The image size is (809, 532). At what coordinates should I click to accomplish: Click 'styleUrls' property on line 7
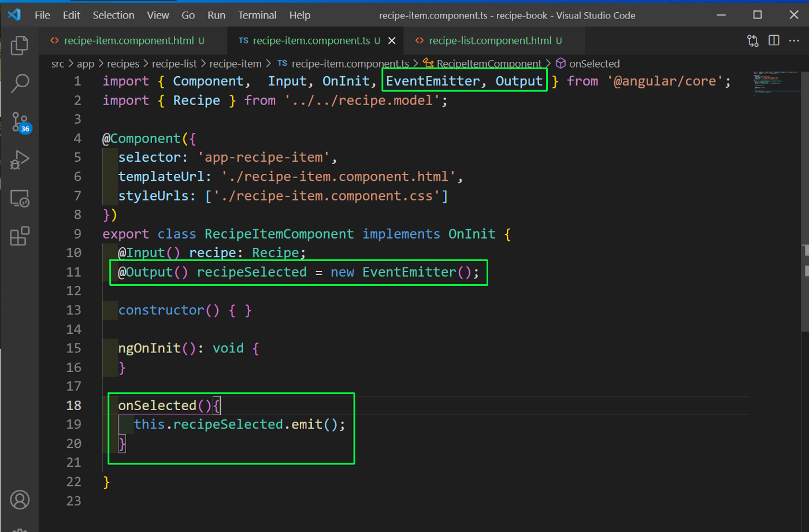pyautogui.click(x=153, y=196)
